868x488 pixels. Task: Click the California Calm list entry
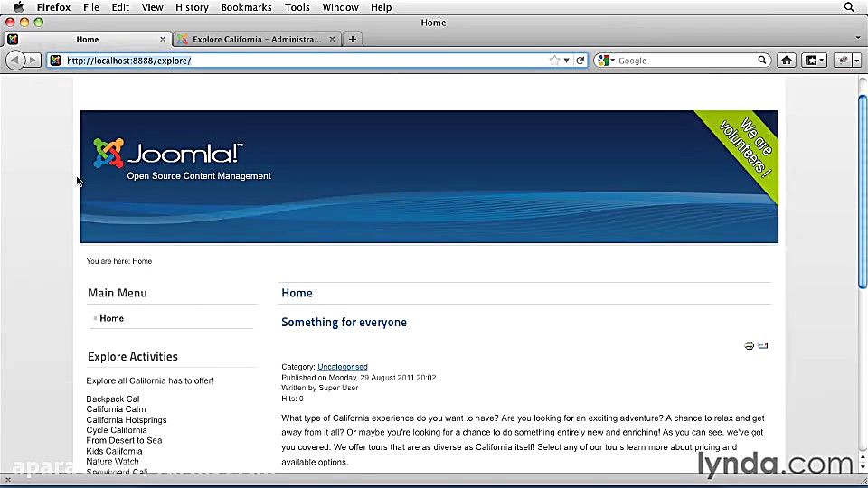[116, 408]
